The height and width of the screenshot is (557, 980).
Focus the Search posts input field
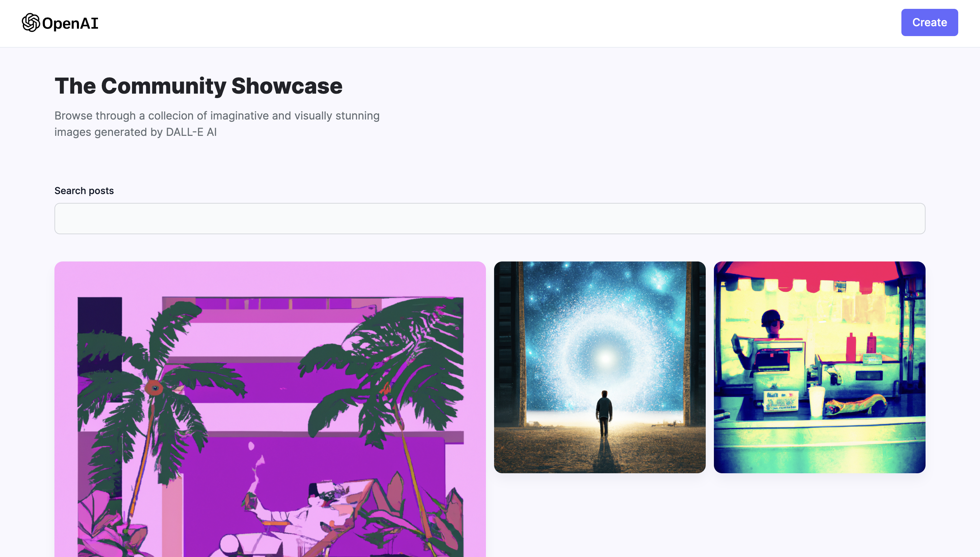490,219
